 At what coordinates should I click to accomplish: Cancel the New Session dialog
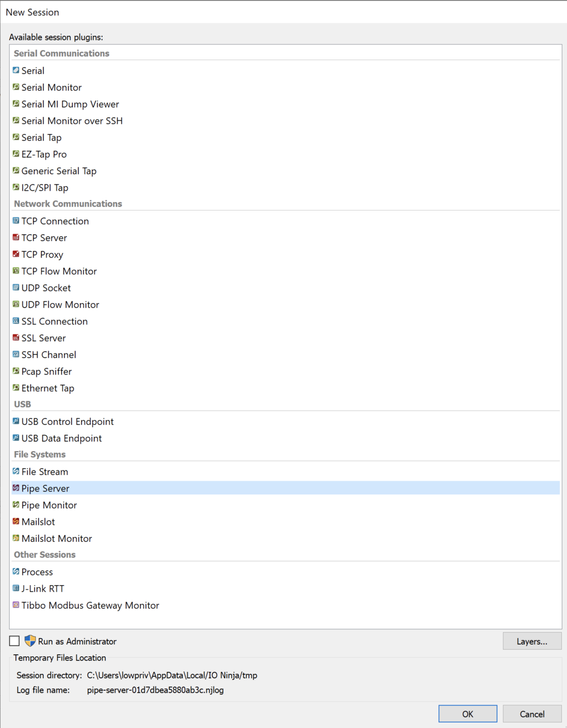tap(532, 714)
